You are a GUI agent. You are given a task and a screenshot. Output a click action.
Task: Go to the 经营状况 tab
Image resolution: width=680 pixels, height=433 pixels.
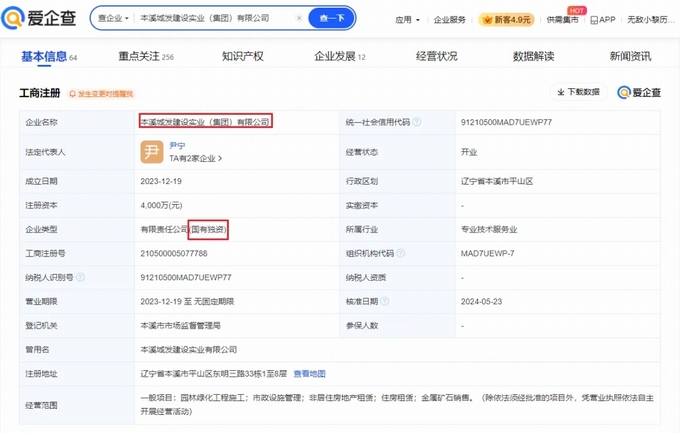[x=436, y=56]
